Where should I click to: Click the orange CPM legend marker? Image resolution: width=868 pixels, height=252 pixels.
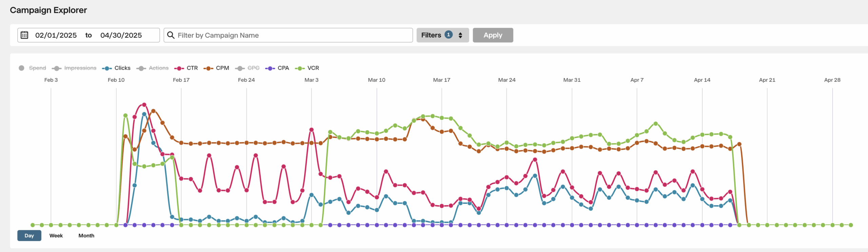pyautogui.click(x=208, y=68)
